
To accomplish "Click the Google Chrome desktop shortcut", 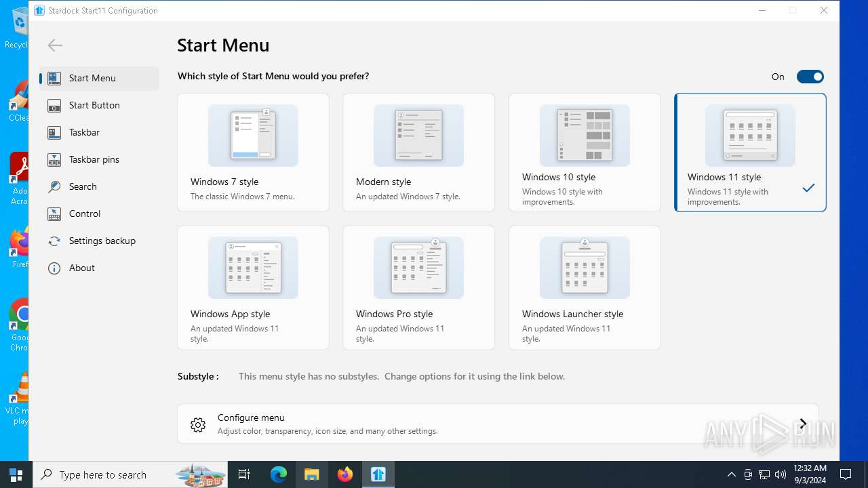I will (x=19, y=325).
